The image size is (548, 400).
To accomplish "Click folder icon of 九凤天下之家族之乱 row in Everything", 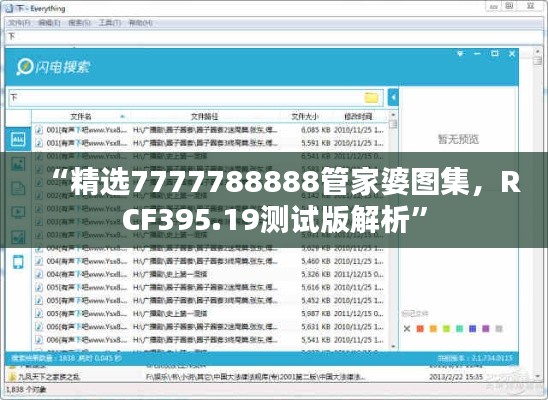I will click(13, 377).
